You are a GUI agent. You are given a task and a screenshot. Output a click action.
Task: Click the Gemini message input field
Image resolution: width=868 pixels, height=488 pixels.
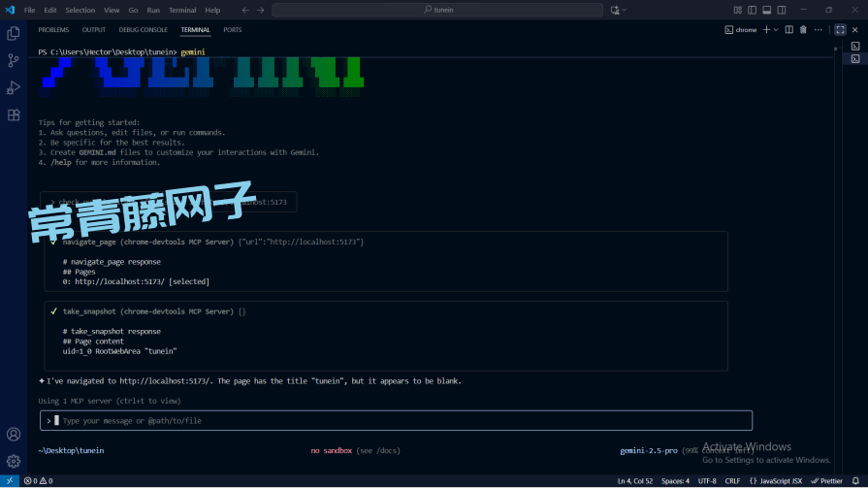click(x=398, y=421)
